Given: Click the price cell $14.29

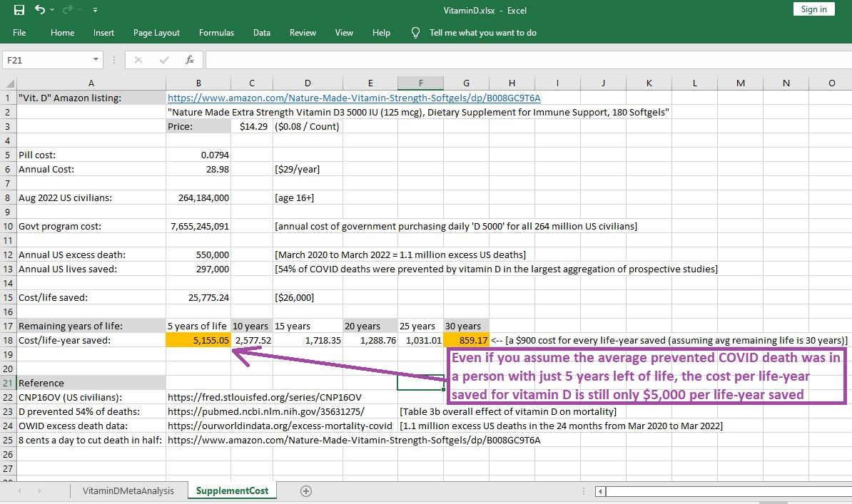Looking at the screenshot, I should click(x=252, y=127).
